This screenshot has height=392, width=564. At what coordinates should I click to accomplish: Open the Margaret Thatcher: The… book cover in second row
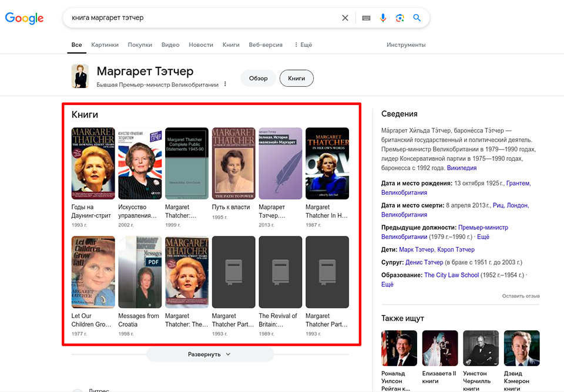(x=187, y=272)
